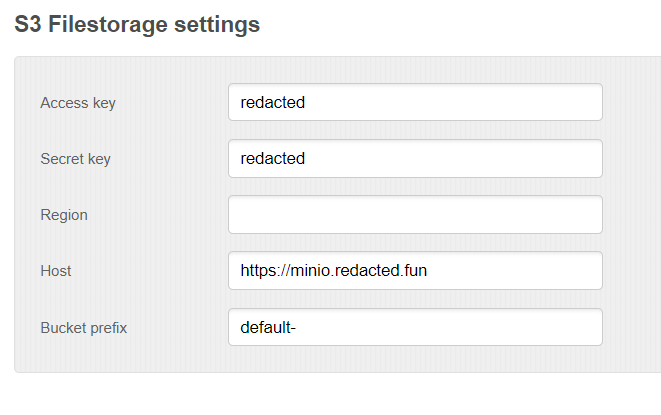Select the Bucket prefix input field
This screenshot has width=661, height=415.
coord(415,327)
